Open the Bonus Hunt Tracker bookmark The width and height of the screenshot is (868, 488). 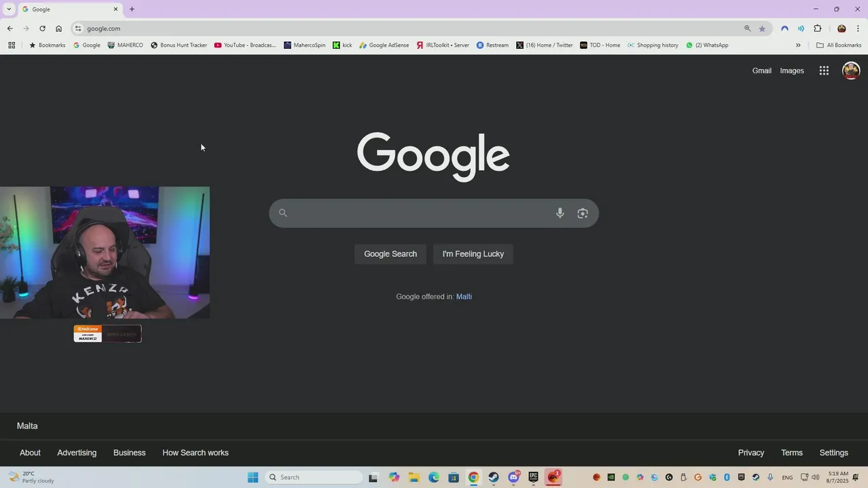[179, 45]
